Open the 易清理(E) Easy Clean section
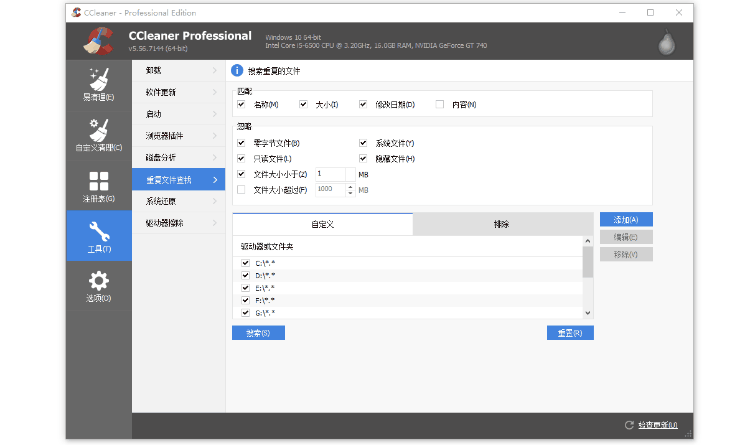 click(99, 85)
